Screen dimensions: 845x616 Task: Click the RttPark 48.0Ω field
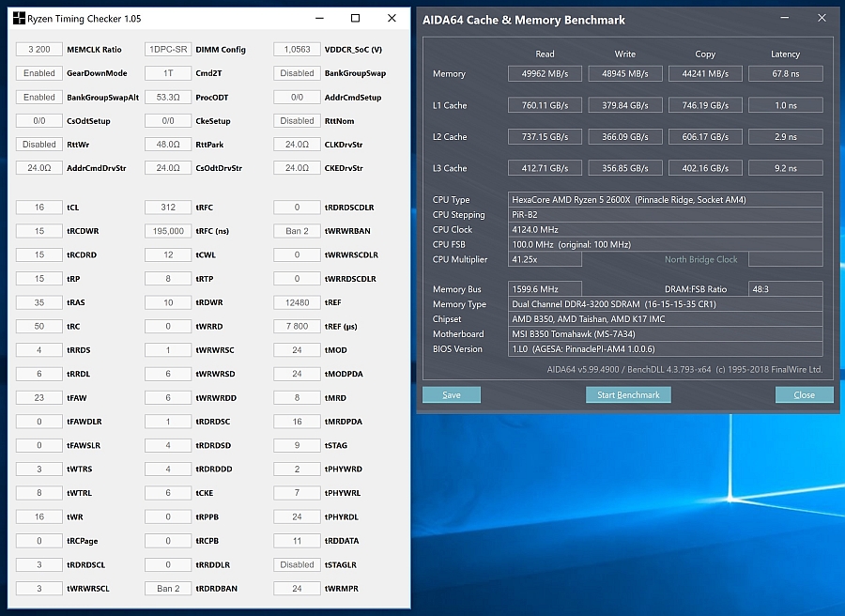(x=168, y=145)
